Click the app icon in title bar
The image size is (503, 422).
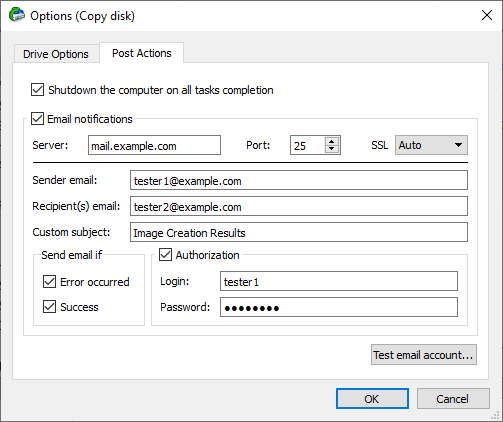(17, 15)
